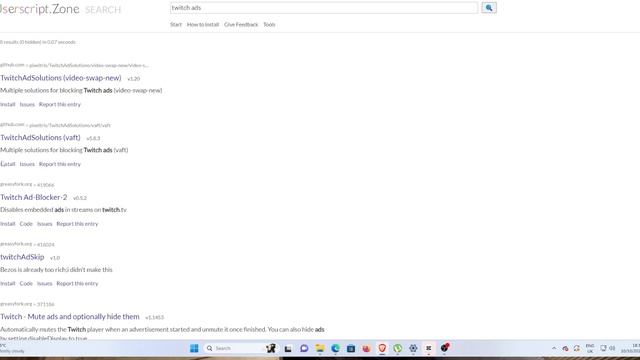Viewport: 640px width, 360px height.
Task: Show hidden system tray icons chevron
Action: [x=554, y=348]
